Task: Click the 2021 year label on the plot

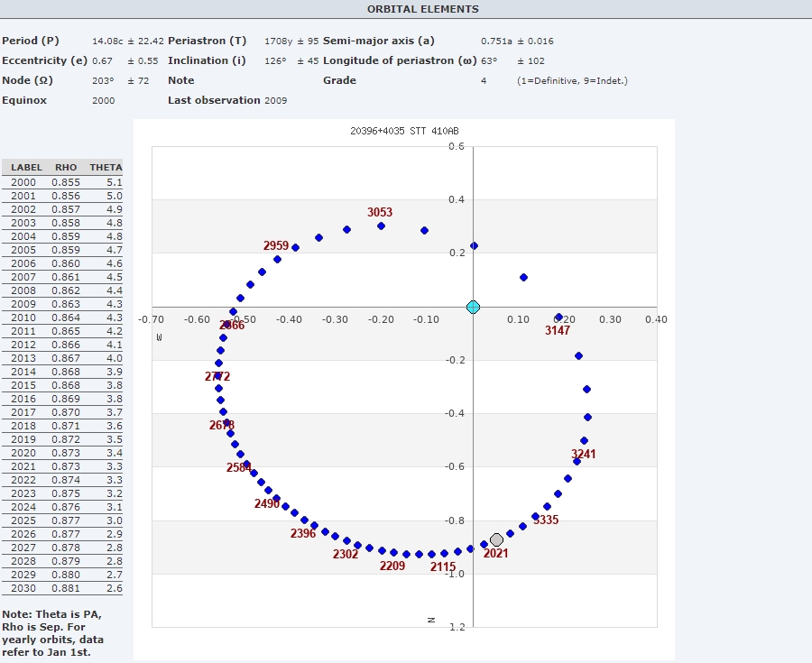Action: click(x=495, y=553)
